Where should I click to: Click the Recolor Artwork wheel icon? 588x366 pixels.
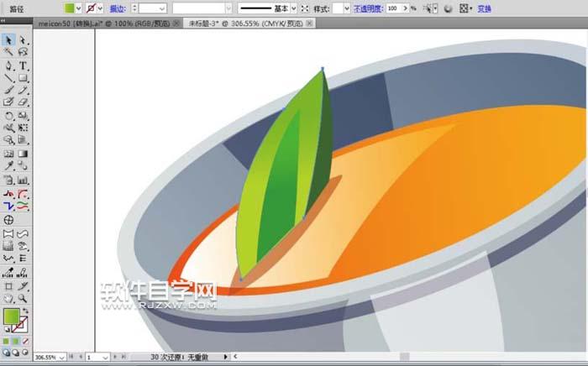(x=448, y=8)
